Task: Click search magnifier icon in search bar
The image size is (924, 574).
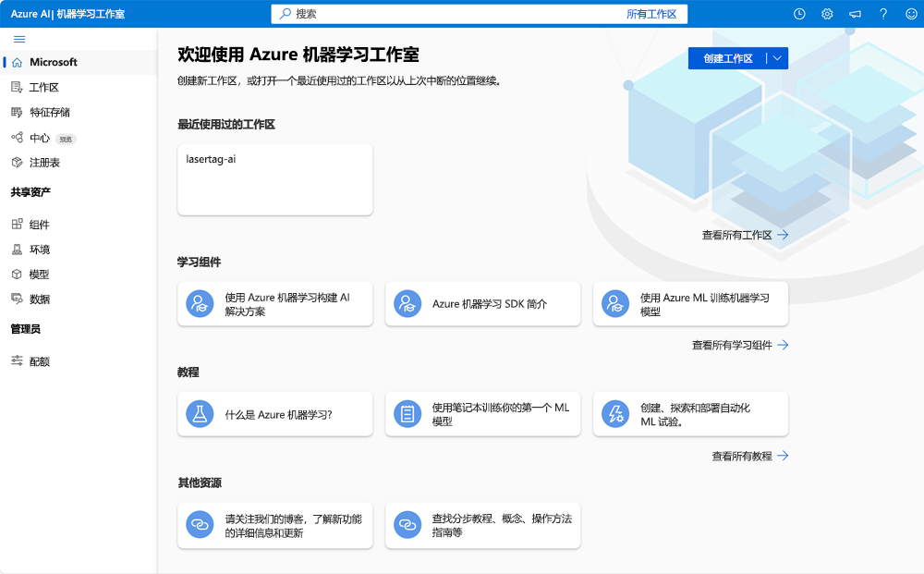Action: pos(286,14)
